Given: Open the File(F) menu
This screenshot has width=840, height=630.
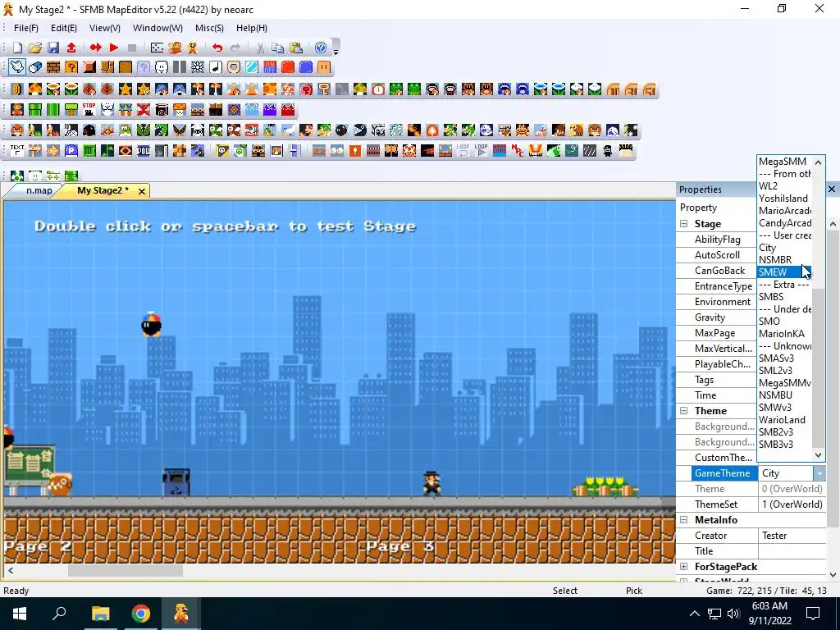Looking at the screenshot, I should [x=25, y=28].
